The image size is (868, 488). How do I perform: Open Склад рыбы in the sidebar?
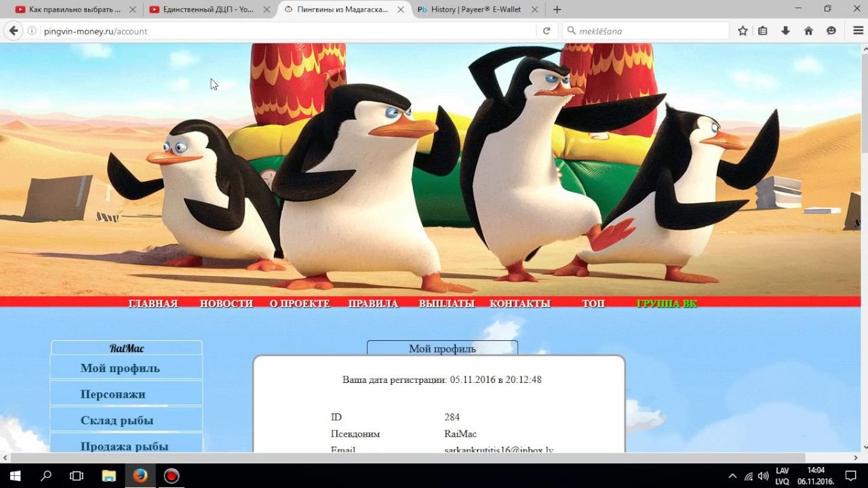tap(127, 420)
